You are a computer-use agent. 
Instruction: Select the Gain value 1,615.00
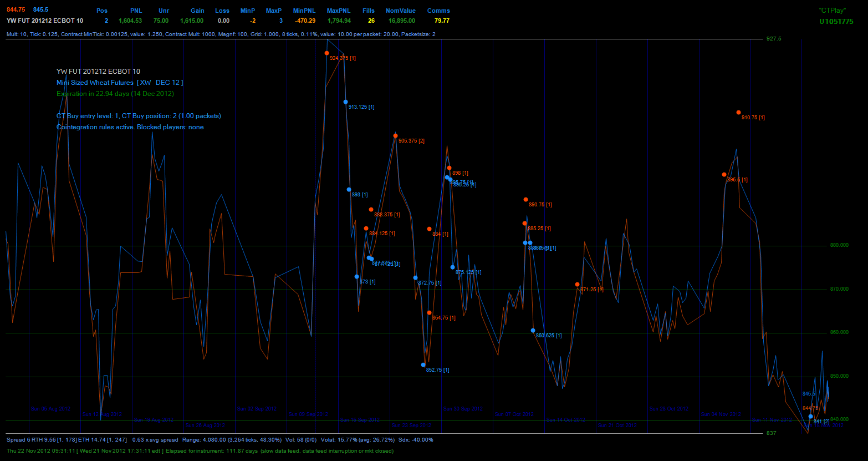(192, 21)
